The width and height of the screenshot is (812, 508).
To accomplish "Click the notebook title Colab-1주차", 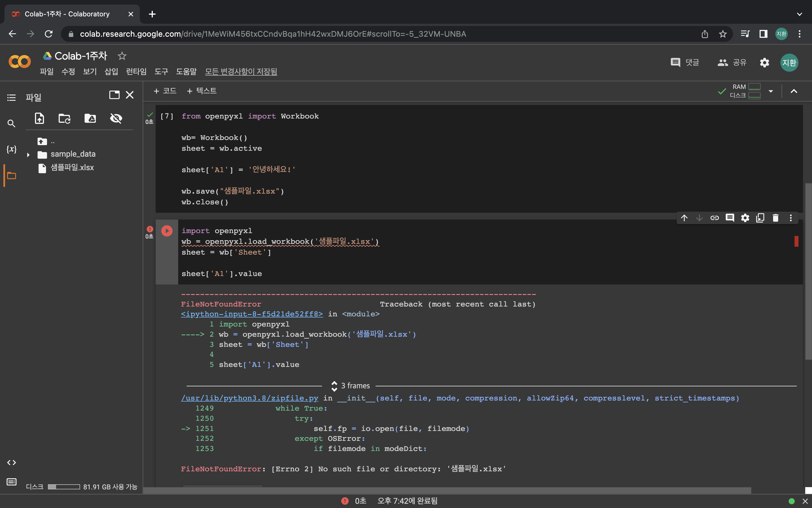I will point(81,56).
